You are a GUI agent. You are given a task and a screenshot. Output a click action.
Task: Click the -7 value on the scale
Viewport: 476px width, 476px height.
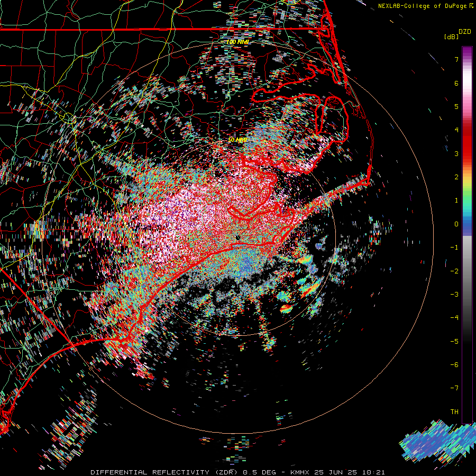pyautogui.click(x=454, y=388)
